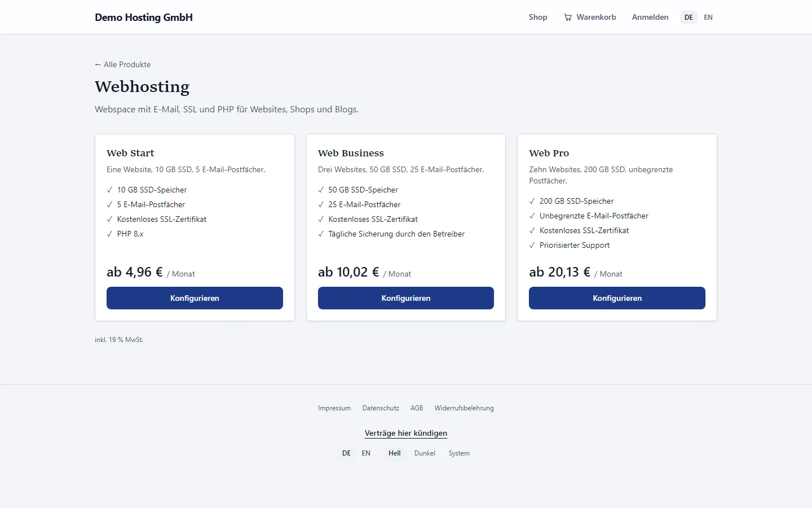Viewport: 812px width, 508px height.
Task: Click 50 GB SSD-Speicher feature text
Action: click(363, 190)
